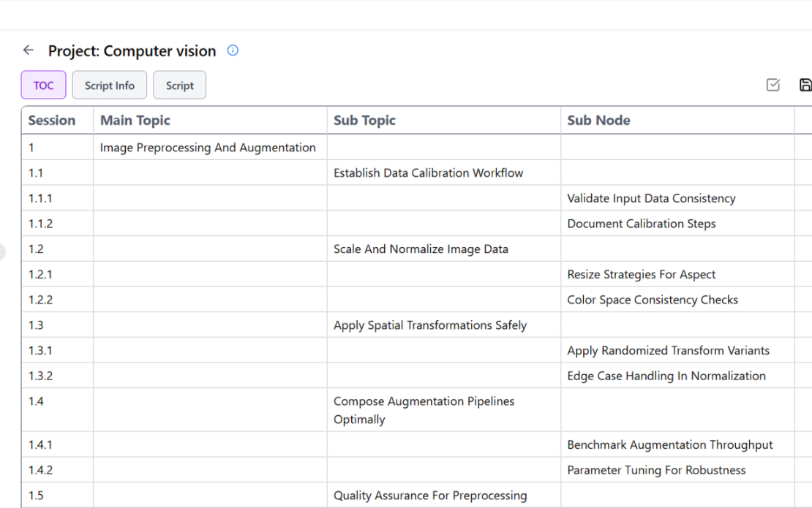Open project info icon beside Computer vision
The image size is (812, 508).
[x=233, y=50]
